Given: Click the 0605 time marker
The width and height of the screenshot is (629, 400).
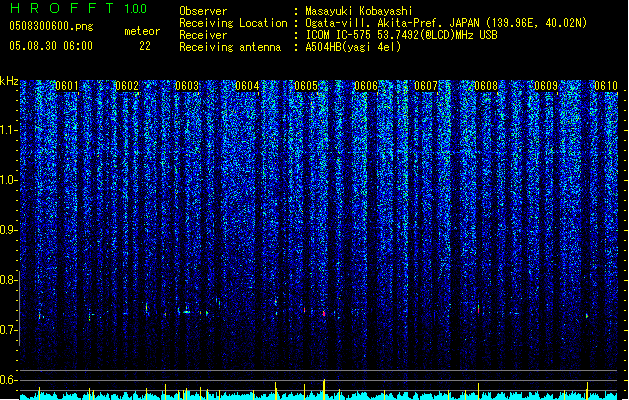Looking at the screenshot, I should click(x=306, y=86).
